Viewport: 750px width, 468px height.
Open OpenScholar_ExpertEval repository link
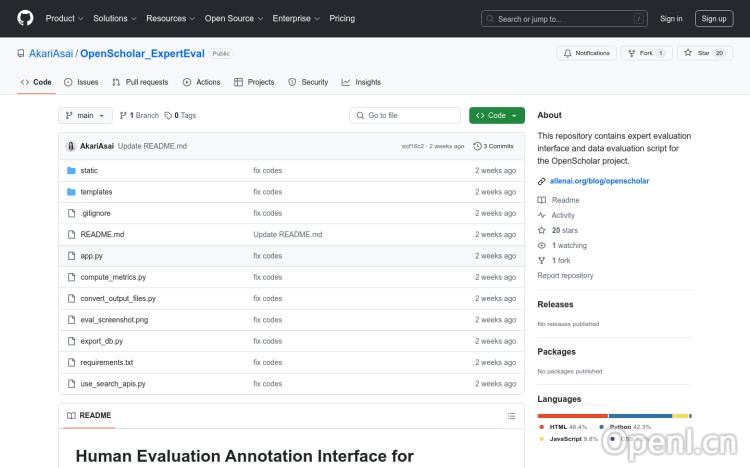142,53
